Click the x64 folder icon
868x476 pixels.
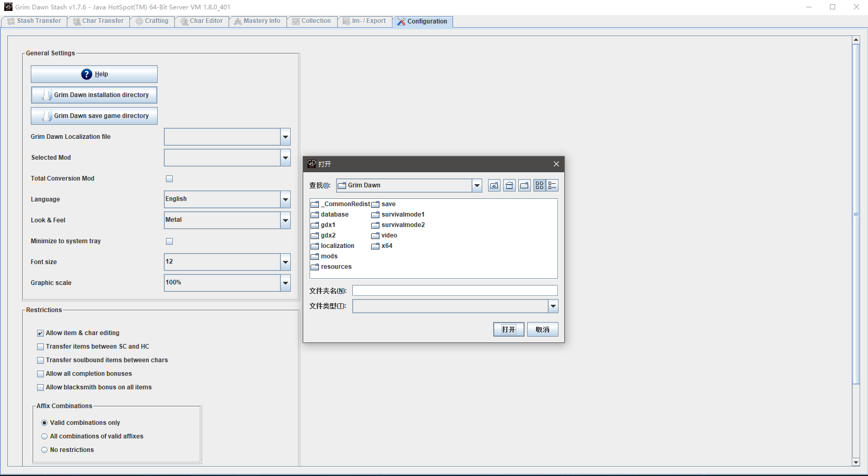[x=375, y=246]
